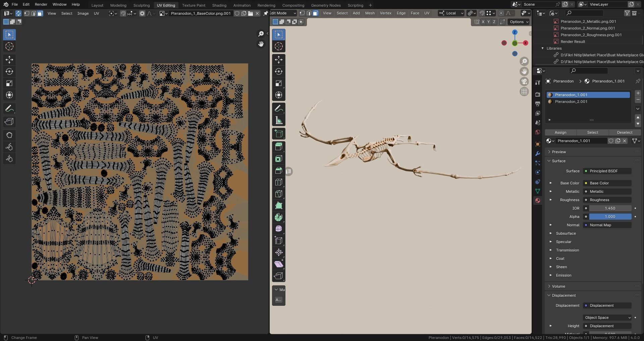Viewport: 644px width, 341px height.
Task: Remove the selected material slot
Action: [x=638, y=100]
